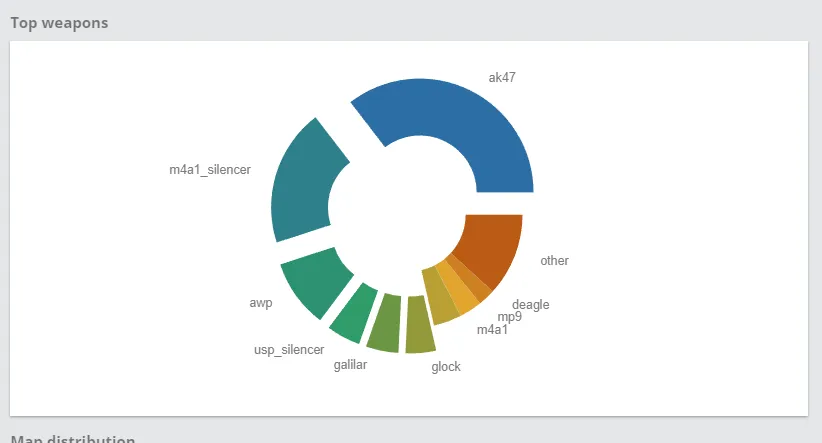Select the m4a1_silencer teal slice
Viewport: 822px width, 443px height.
(304, 183)
